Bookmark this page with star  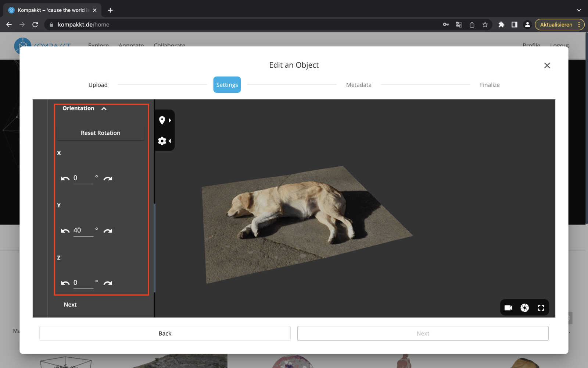tap(485, 25)
